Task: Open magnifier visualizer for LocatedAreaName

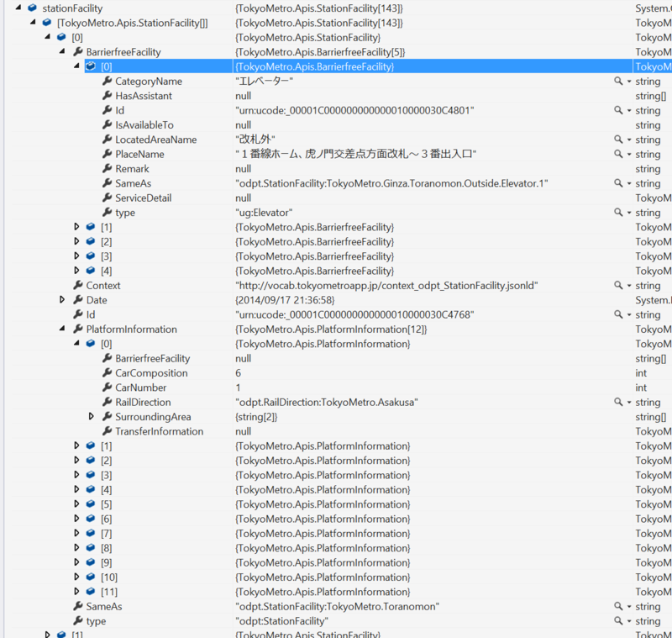Action: tap(618, 139)
